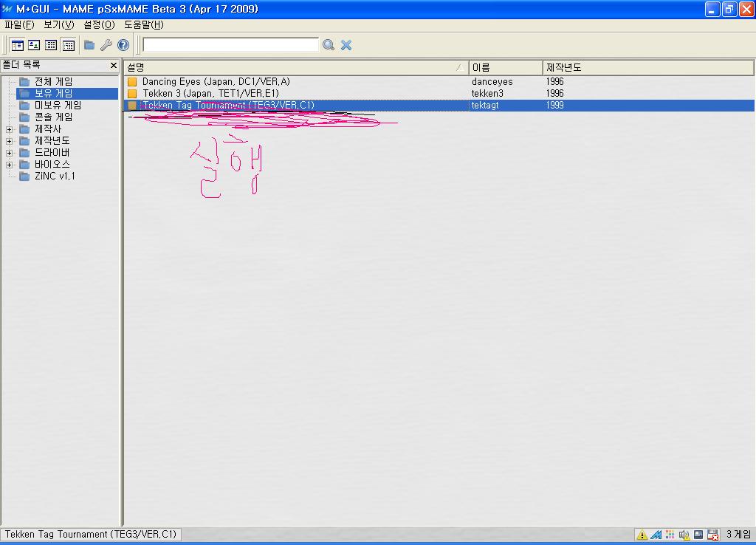Screen dimensions: 756x545
Task: Select the 전체 게임 folder
Action: click(53, 81)
